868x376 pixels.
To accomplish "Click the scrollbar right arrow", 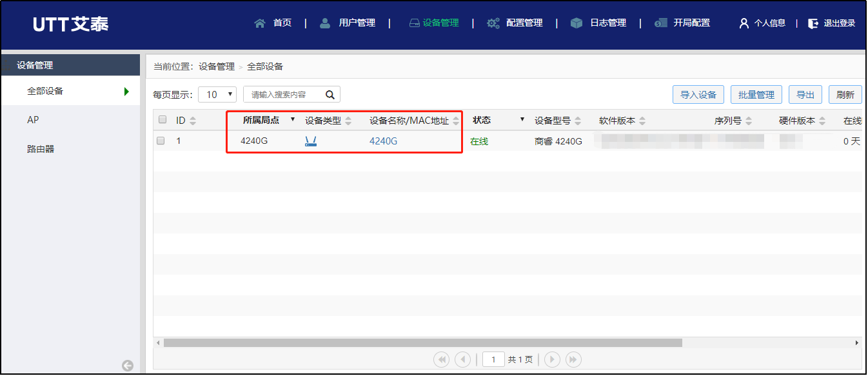I will point(857,343).
